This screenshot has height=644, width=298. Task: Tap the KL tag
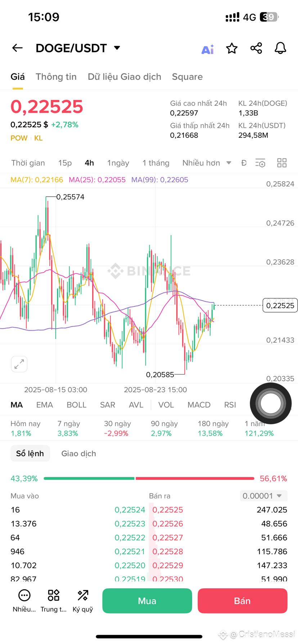pos(39,138)
